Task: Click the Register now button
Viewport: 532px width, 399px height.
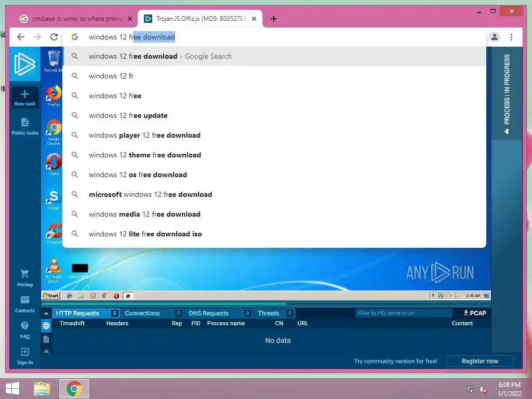Action: pos(480,361)
